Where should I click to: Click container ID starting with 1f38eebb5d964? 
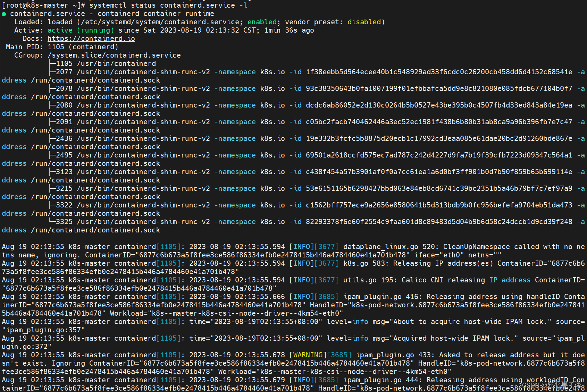point(439,72)
